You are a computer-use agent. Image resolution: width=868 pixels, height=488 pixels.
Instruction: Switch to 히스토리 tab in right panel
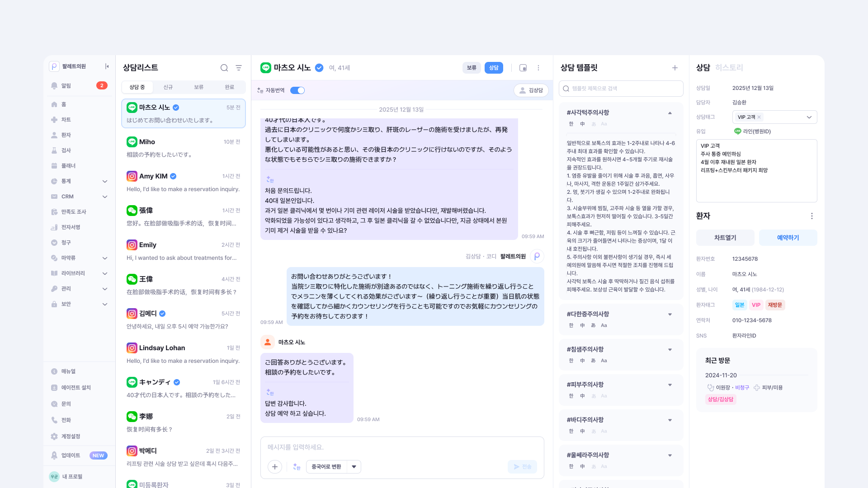click(x=729, y=68)
